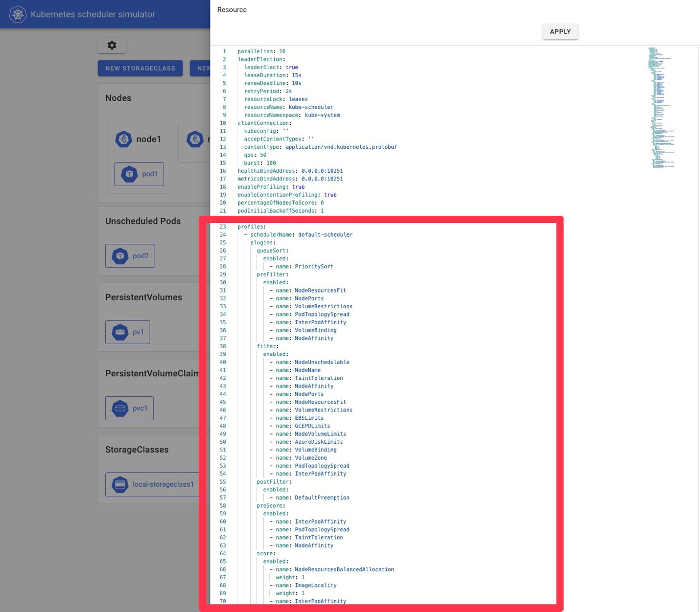Open the unscheduled pod2 chip
The height and width of the screenshot is (612, 700).
point(130,256)
